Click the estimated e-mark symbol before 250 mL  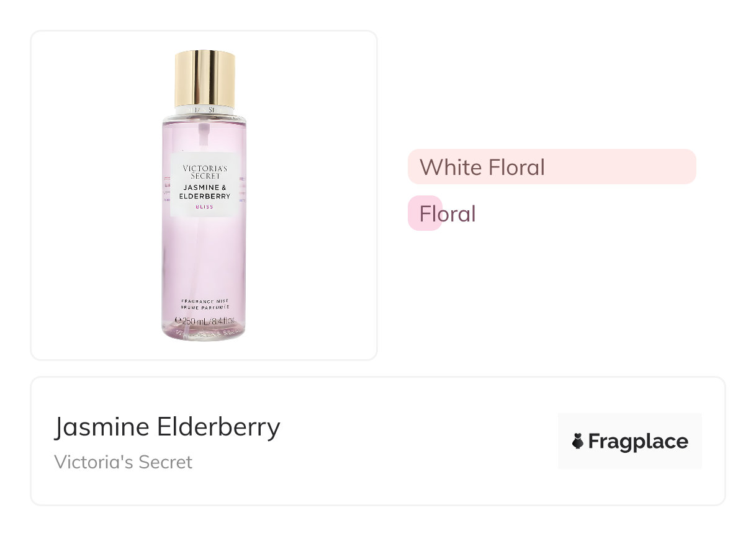pos(178,321)
